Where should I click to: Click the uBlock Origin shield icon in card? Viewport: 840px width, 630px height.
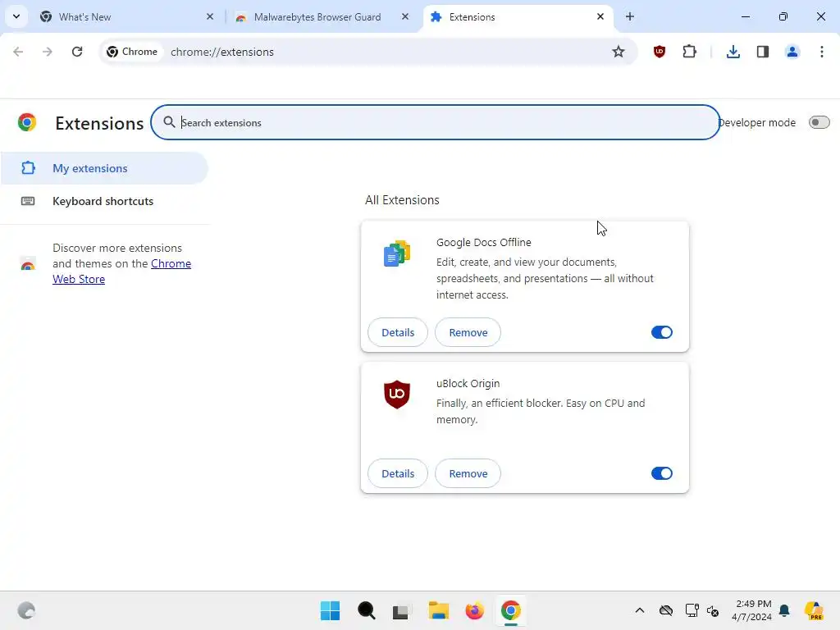tap(397, 395)
